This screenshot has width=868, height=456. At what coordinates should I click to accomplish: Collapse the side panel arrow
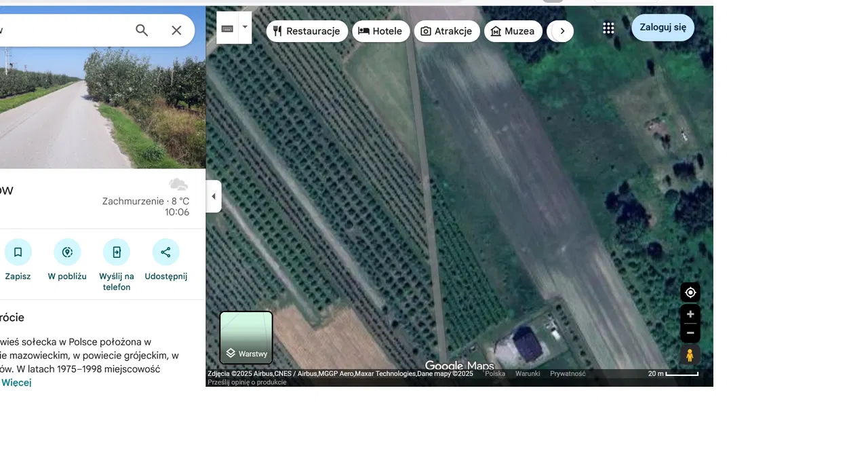pos(214,197)
